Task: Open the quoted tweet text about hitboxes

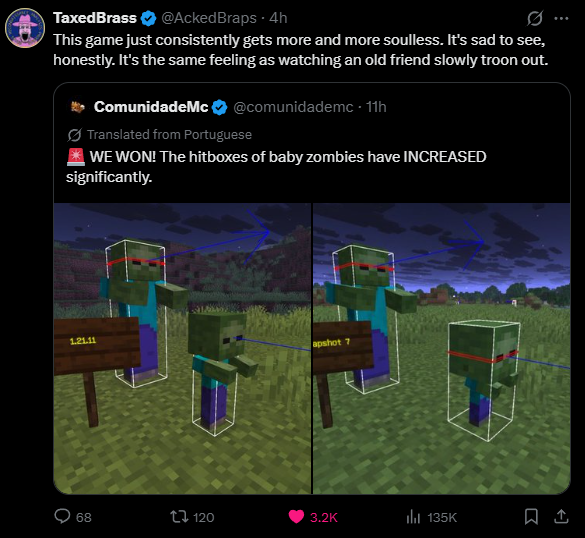Action: 276,166
